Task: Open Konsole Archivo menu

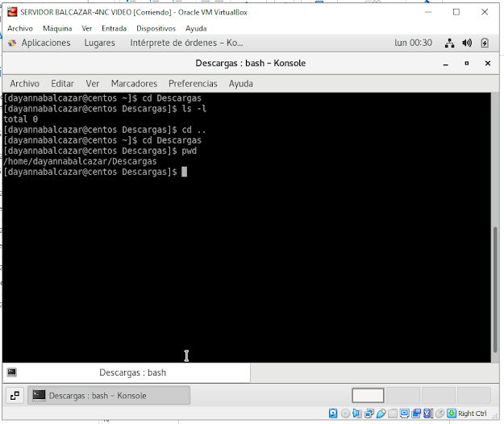Action: (25, 84)
